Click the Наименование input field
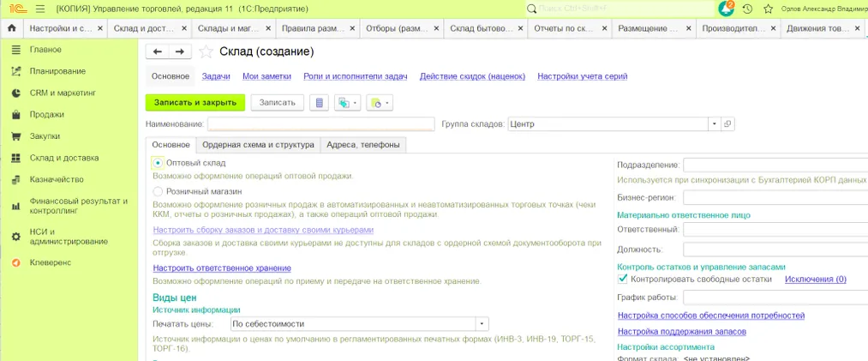 [x=320, y=124]
